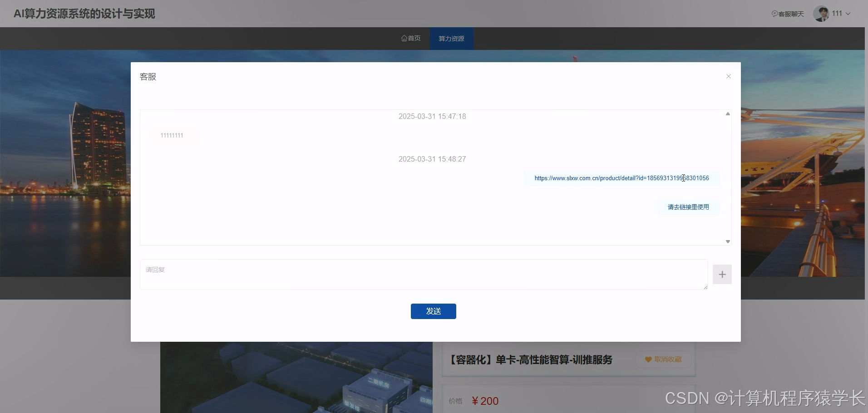
Task: Click the scroll-up arrow in the chat area
Action: coord(728,114)
